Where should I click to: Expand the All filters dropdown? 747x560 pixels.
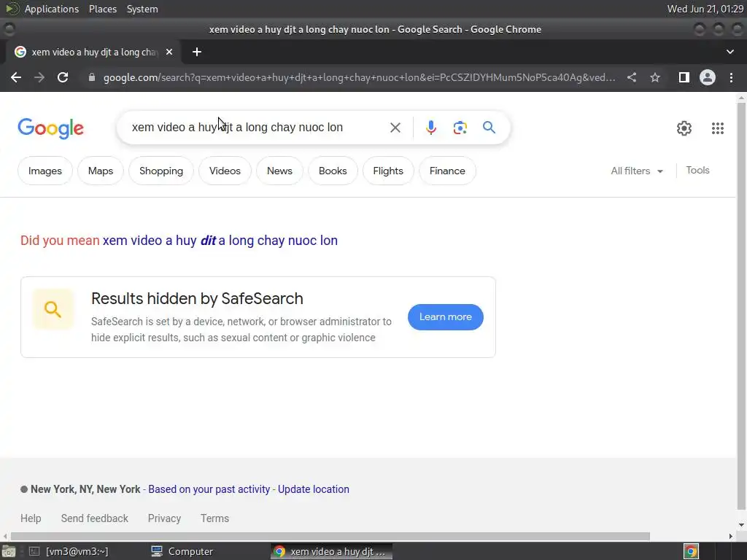click(x=637, y=171)
